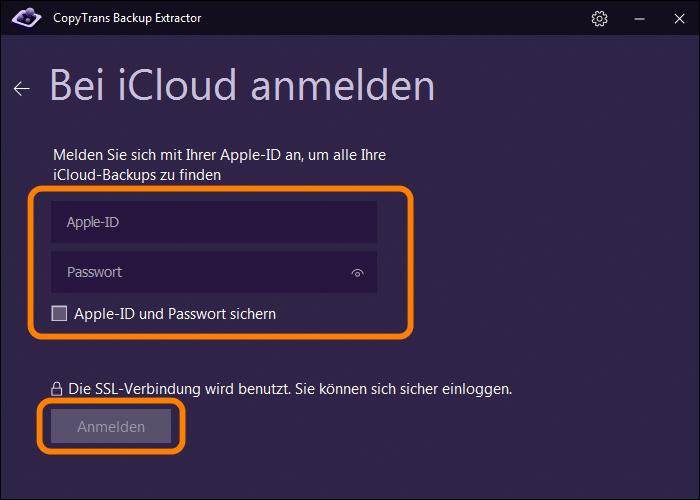Click the 'iCloud-Backups zu finden' text line
This screenshot has width=700, height=500.
coord(137,174)
